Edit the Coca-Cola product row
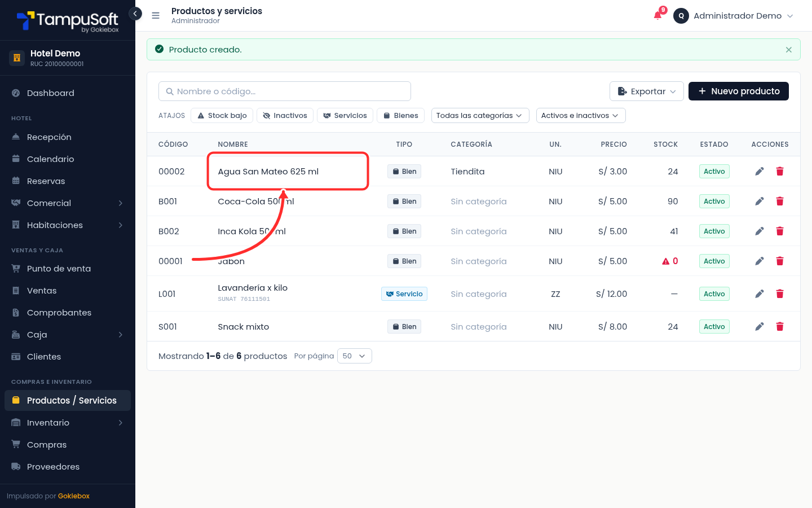812x508 pixels. 760,202
